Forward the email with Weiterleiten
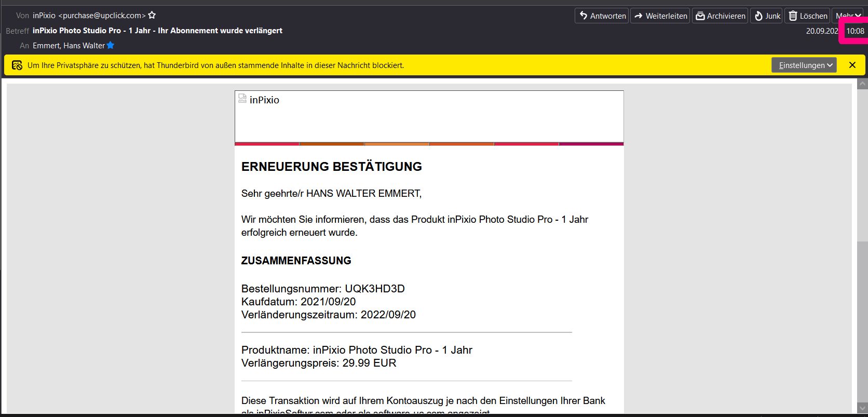The width and height of the screenshot is (868, 417). [660, 16]
